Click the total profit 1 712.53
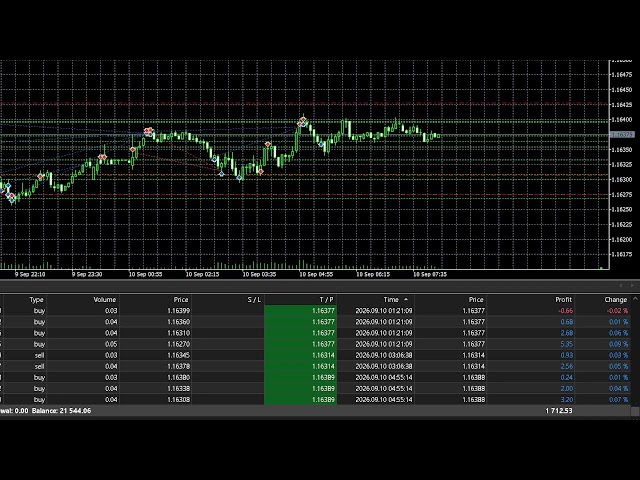640x480 pixels. (559, 411)
